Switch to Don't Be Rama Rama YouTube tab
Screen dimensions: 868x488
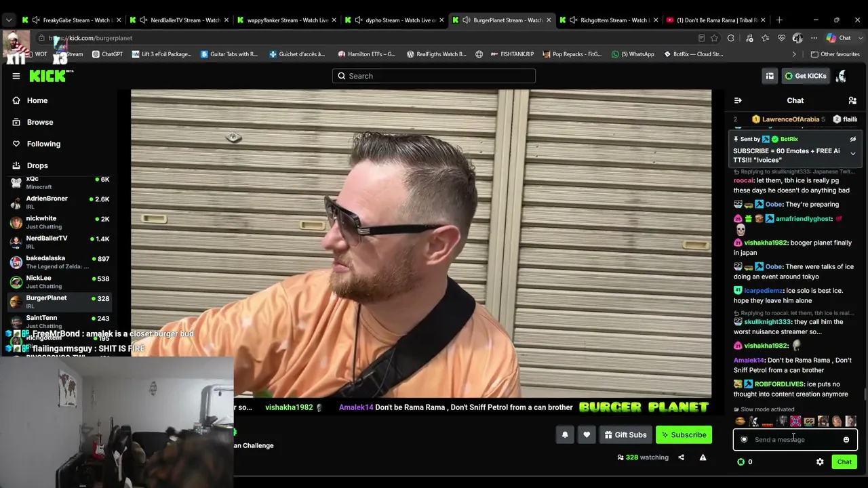(x=715, y=20)
